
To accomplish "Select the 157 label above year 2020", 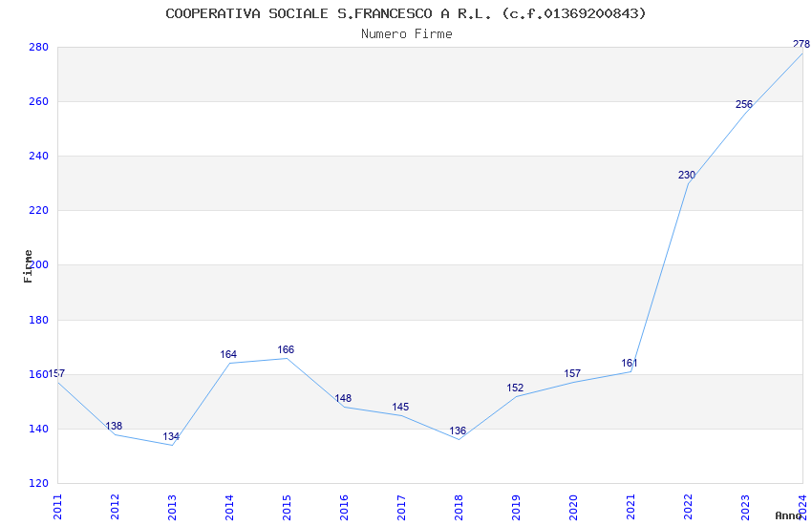I will click(x=572, y=373).
